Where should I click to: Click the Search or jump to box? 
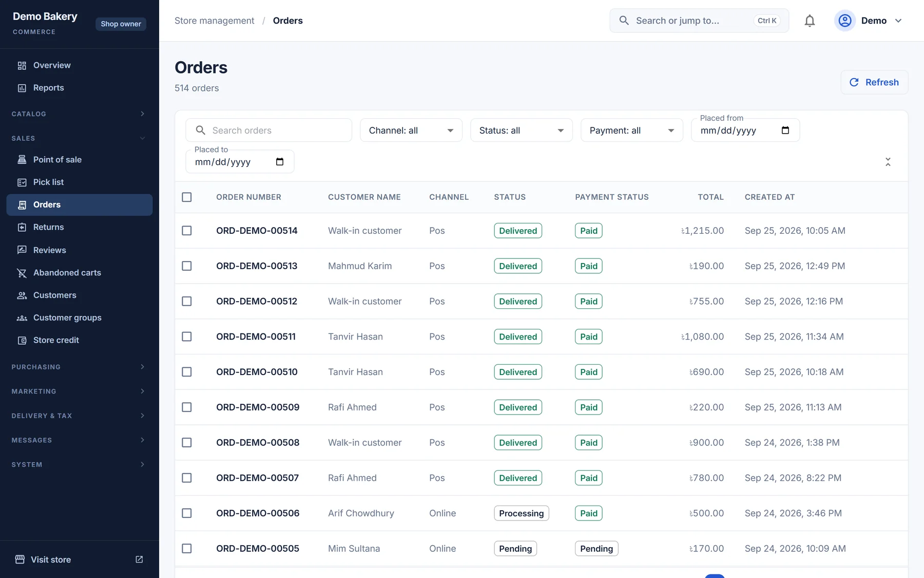tap(699, 21)
